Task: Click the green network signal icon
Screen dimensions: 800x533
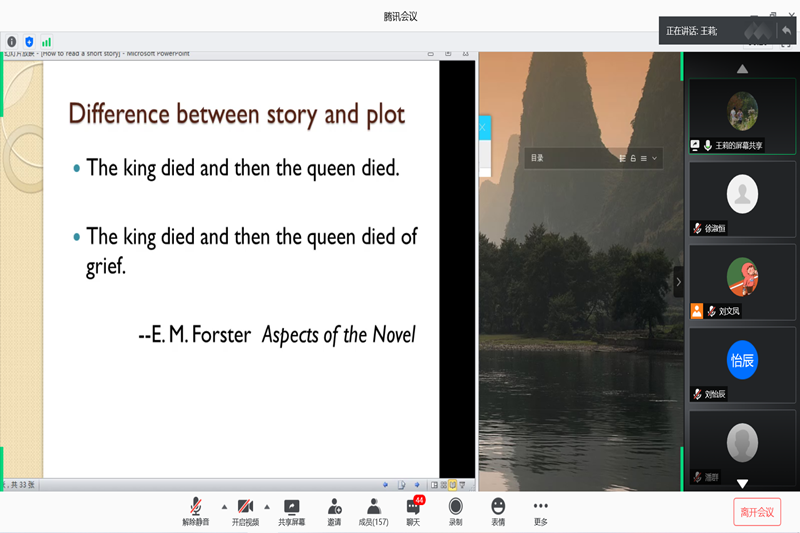Action: point(46,42)
